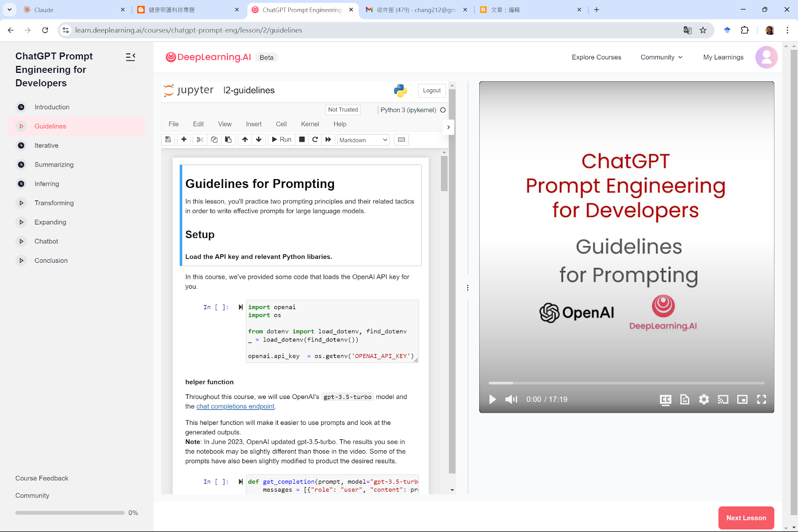Select the Guidelines lesson in sidebar

[77, 126]
